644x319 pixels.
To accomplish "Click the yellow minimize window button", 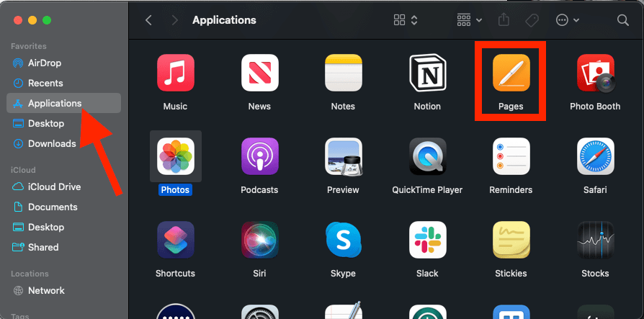I will pyautogui.click(x=32, y=20).
